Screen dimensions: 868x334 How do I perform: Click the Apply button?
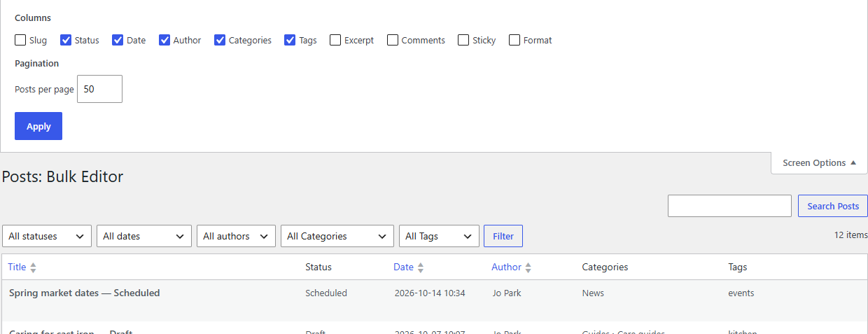(x=38, y=126)
